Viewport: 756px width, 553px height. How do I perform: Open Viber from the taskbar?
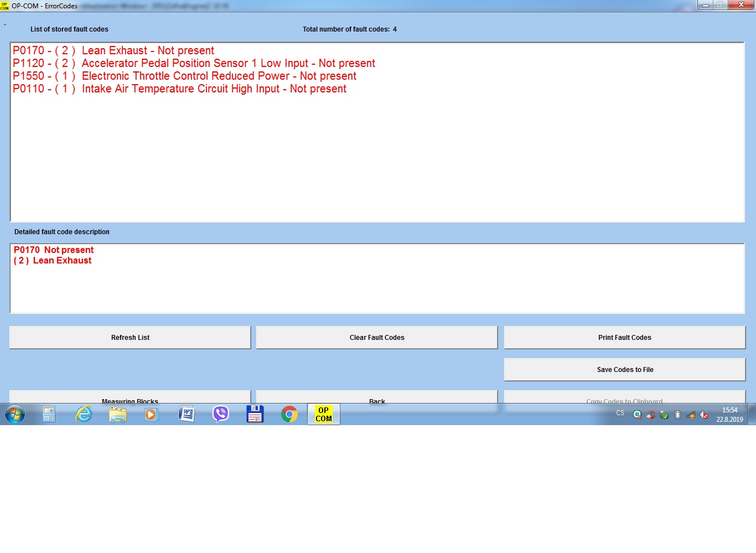pyautogui.click(x=221, y=414)
